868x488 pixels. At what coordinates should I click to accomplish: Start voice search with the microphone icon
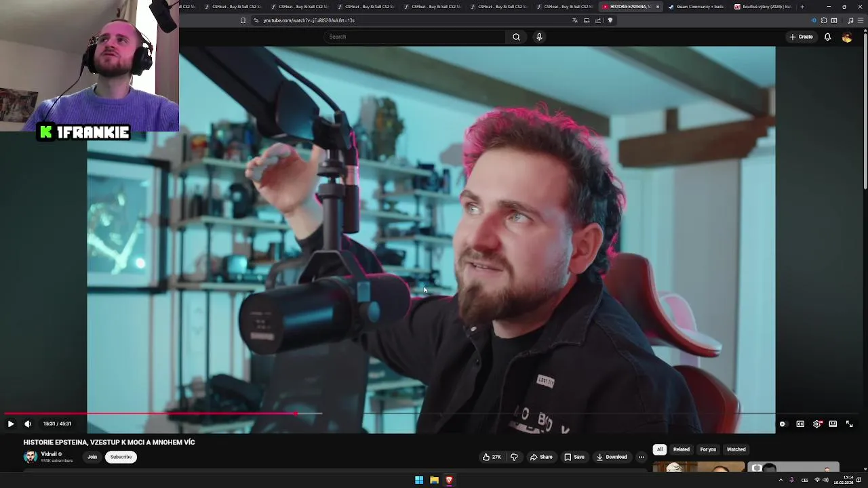[x=539, y=37]
